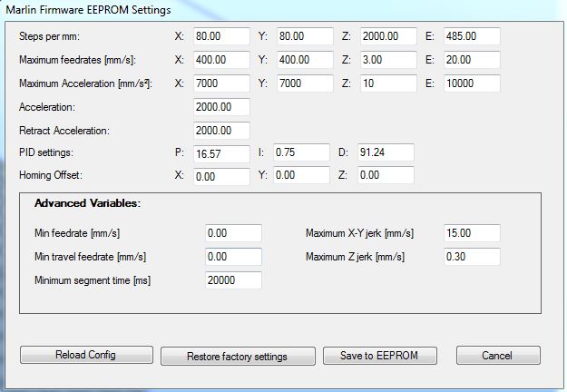Focus Maximum Acceleration Z field
This screenshot has width=567, height=392.
tap(387, 84)
